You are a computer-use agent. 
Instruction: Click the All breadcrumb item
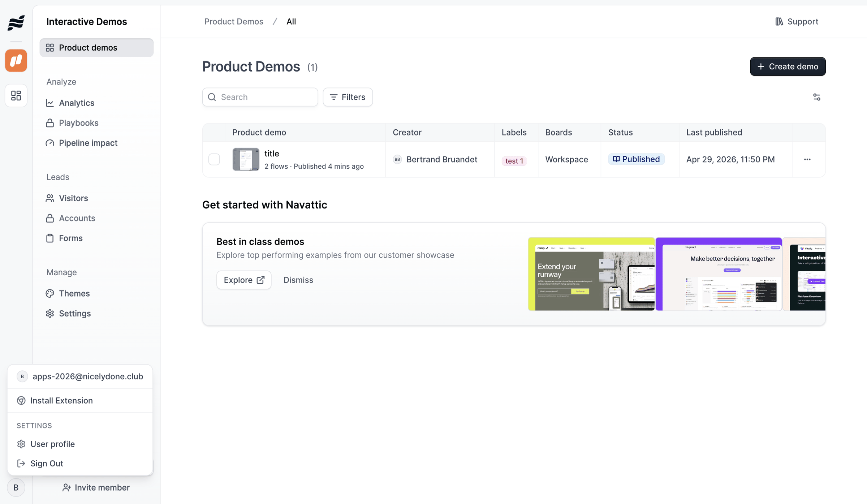291,22
